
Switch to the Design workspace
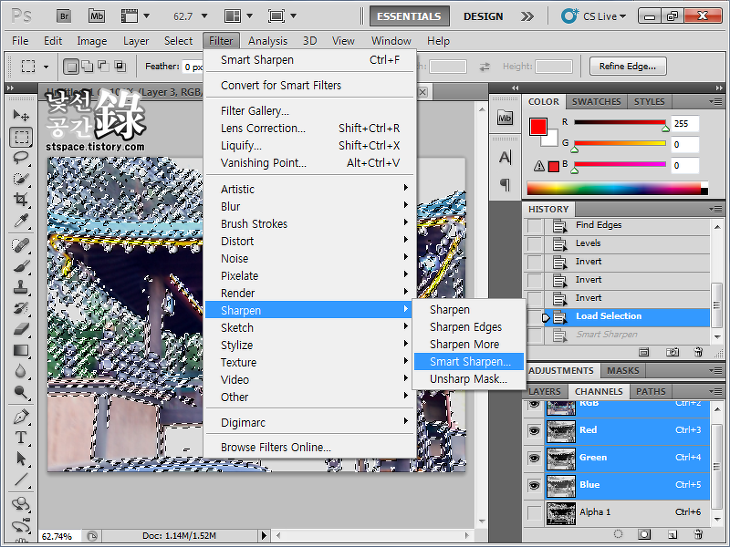(x=483, y=16)
